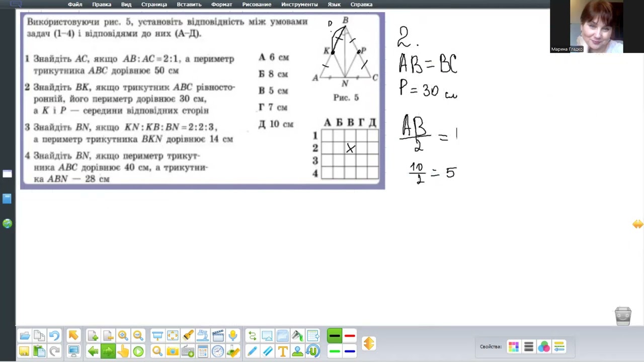This screenshot has width=644, height=362.
Task: Click the paste clipboard icon
Action: 39,351
